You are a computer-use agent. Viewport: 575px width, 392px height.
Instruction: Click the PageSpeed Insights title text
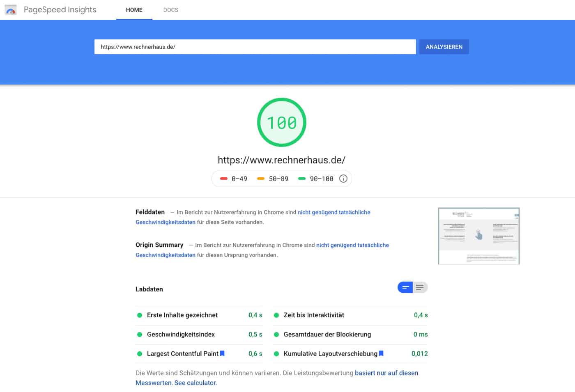(x=60, y=10)
